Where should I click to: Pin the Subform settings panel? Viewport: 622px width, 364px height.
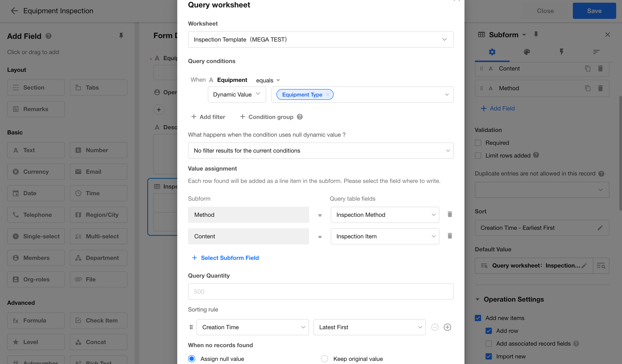tap(536, 35)
